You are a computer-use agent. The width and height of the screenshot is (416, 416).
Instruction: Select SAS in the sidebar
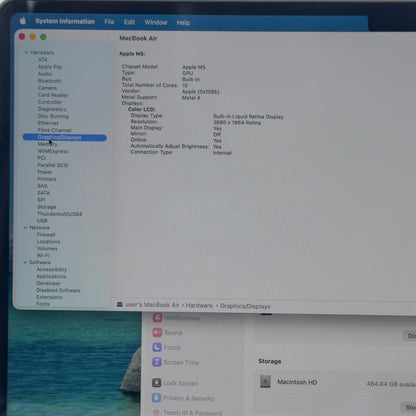(42, 186)
